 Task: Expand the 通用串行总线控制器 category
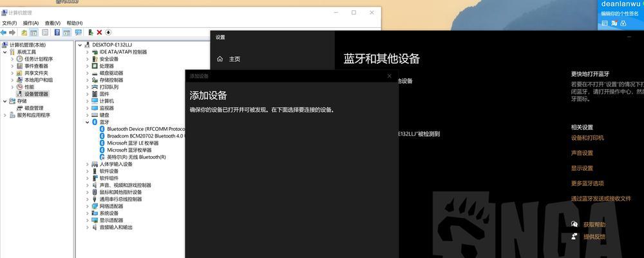coord(88,199)
